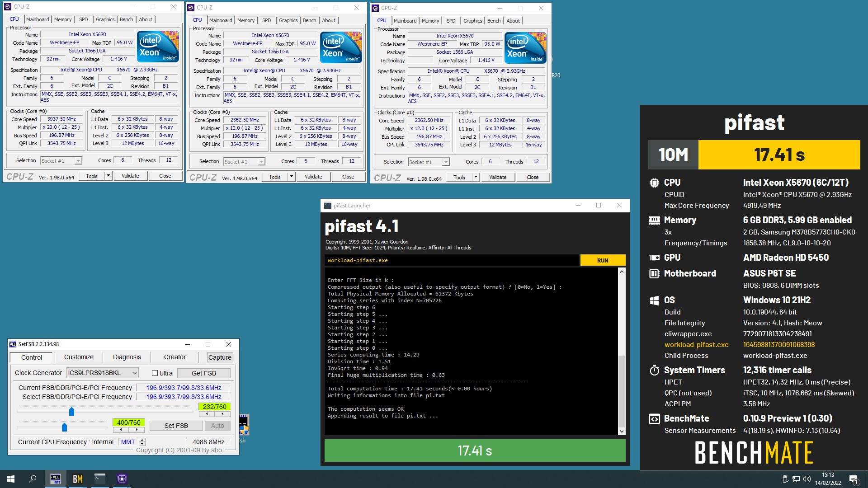This screenshot has width=868, height=488.
Task: Switch to the Mainboard tab in the leftmost CPU-Z
Action: (x=38, y=19)
